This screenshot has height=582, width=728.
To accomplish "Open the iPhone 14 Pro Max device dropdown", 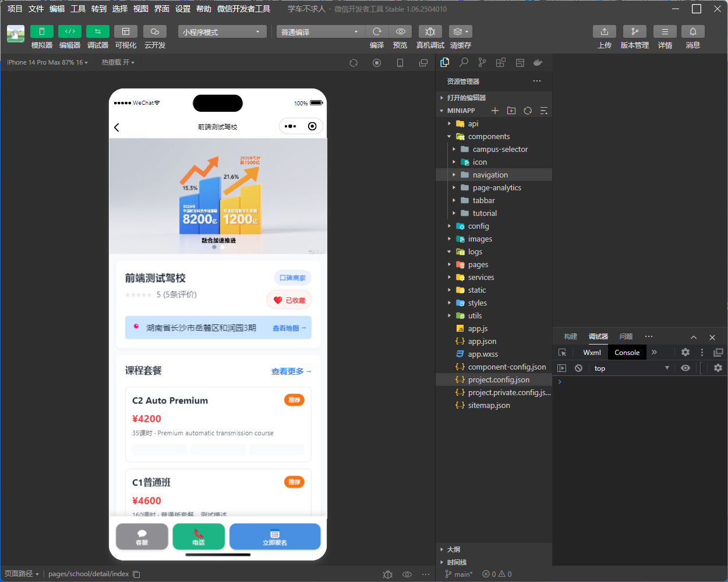I will tap(47, 62).
